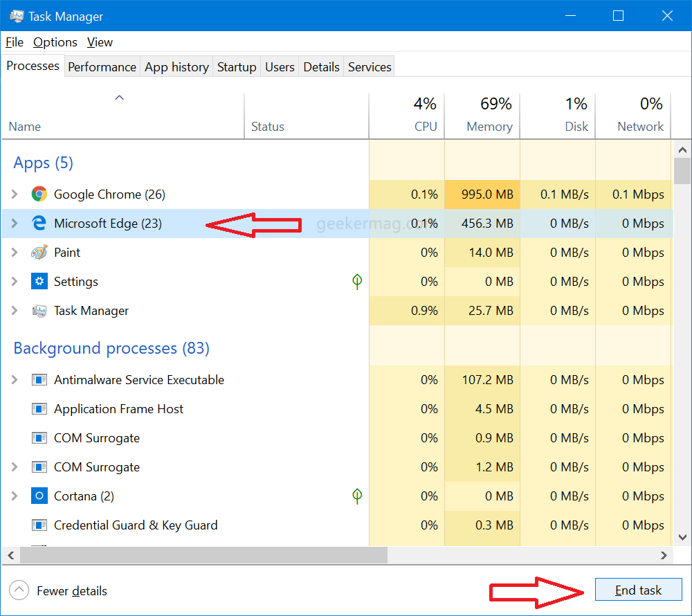Click the Background processes (83) heading
Image resolution: width=692 pixels, height=616 pixels.
111,348
